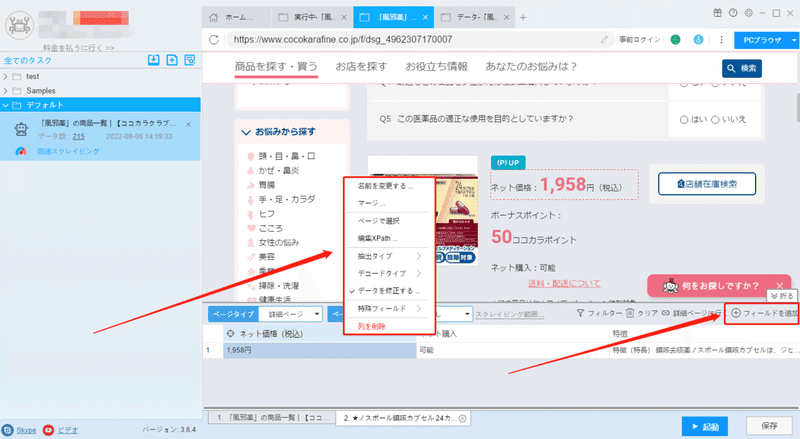Click the フィールドを追加 button

click(764, 313)
